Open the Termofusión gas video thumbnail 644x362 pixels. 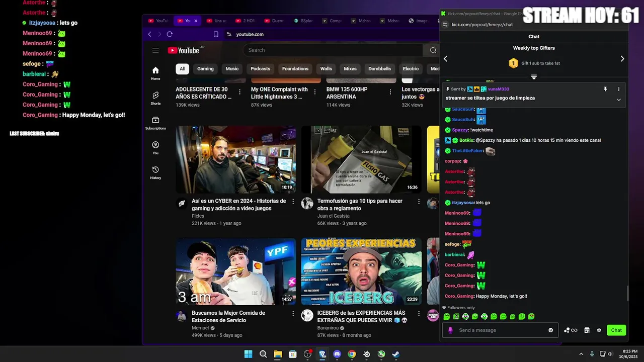(361, 159)
